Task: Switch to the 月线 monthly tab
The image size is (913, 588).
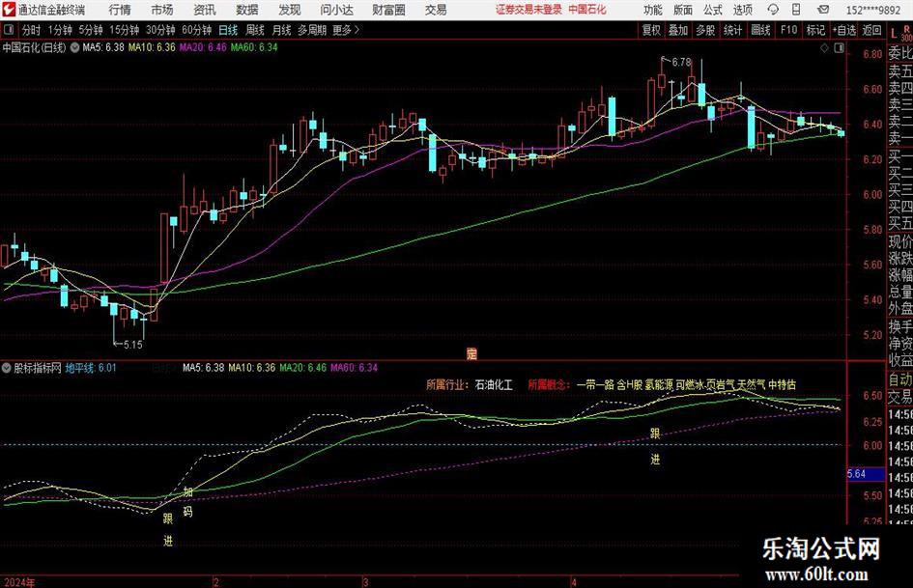Action: click(281, 30)
